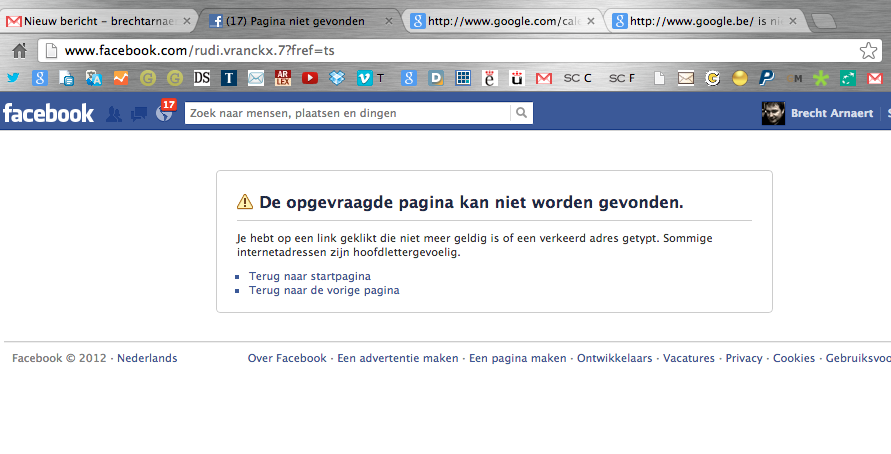Click Terug naar startpagina link
The image size is (891, 454).
pyautogui.click(x=310, y=276)
